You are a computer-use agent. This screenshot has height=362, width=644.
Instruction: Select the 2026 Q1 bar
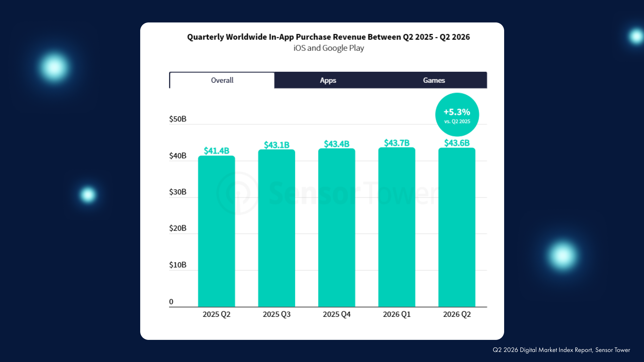[396, 227]
